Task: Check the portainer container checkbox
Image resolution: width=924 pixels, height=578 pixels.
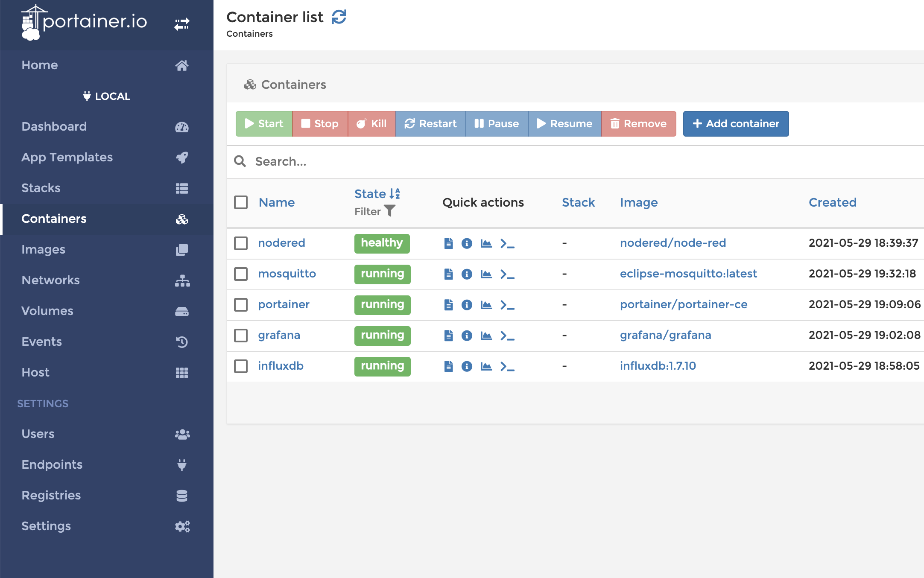Action: click(241, 305)
